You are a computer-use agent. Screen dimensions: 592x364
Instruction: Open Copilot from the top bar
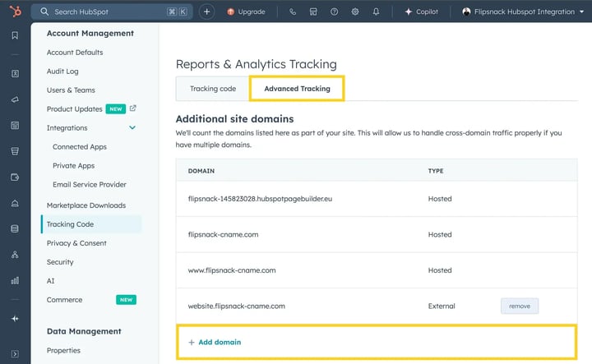pyautogui.click(x=421, y=12)
